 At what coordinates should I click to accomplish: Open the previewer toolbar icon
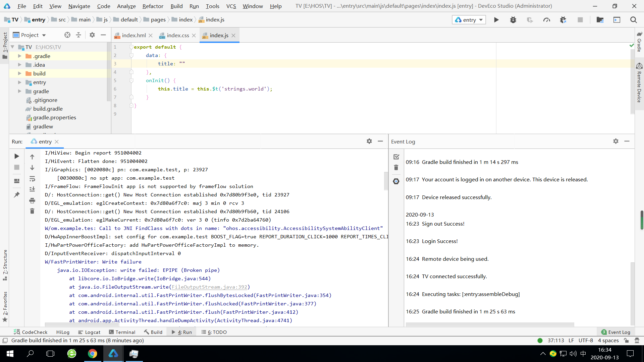(617, 20)
